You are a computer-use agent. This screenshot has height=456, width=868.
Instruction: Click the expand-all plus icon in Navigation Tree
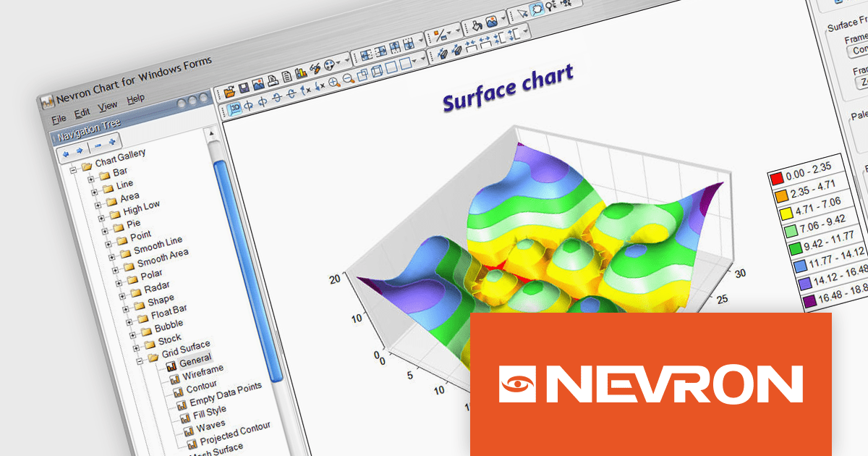click(112, 142)
